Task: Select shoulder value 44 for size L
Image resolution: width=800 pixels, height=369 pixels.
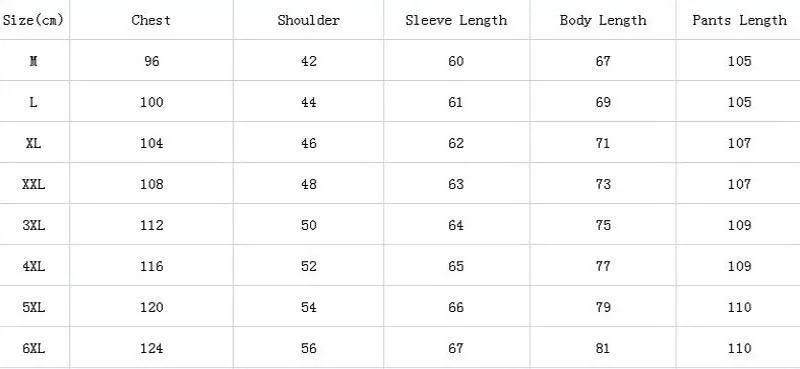Action: coord(309,103)
